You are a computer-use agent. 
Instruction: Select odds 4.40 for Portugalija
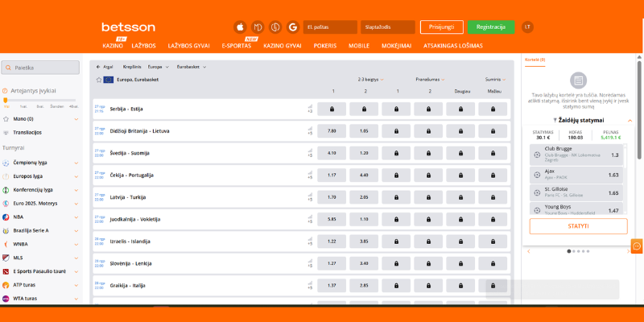tap(364, 175)
